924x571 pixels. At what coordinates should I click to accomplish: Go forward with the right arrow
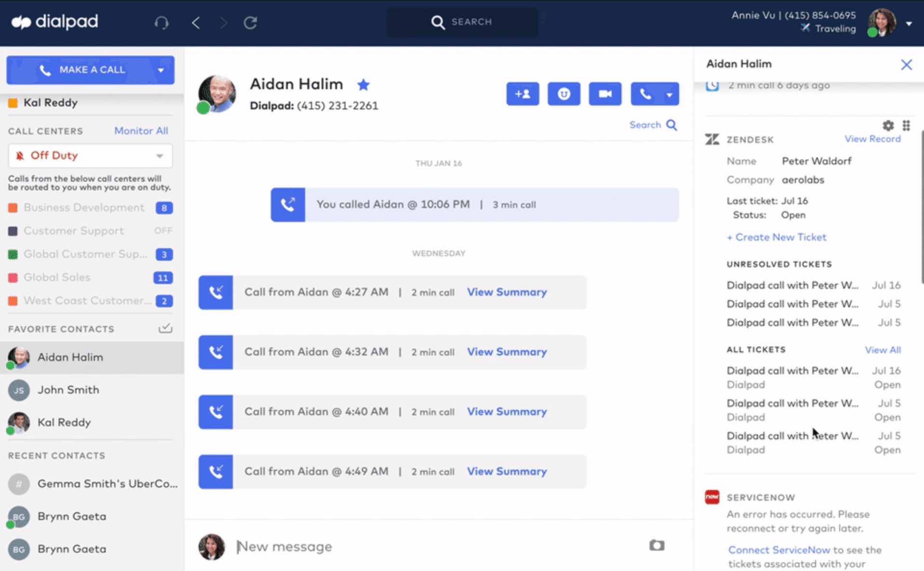click(x=223, y=22)
